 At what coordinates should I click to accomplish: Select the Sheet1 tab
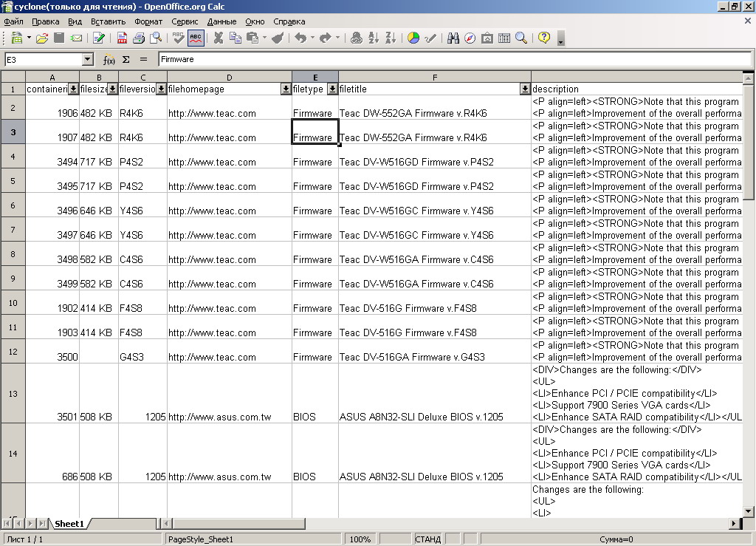[69, 524]
